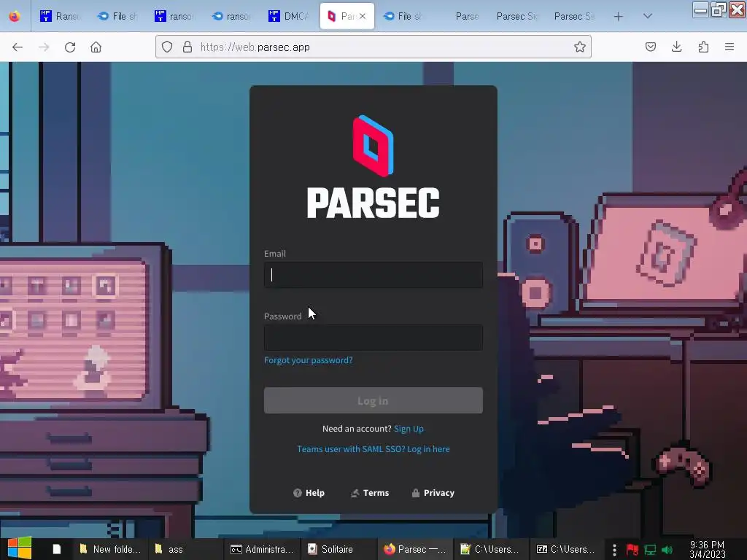Screen dimensions: 747x560
Task: Switch to the first Ransom tab
Action: tap(60, 16)
